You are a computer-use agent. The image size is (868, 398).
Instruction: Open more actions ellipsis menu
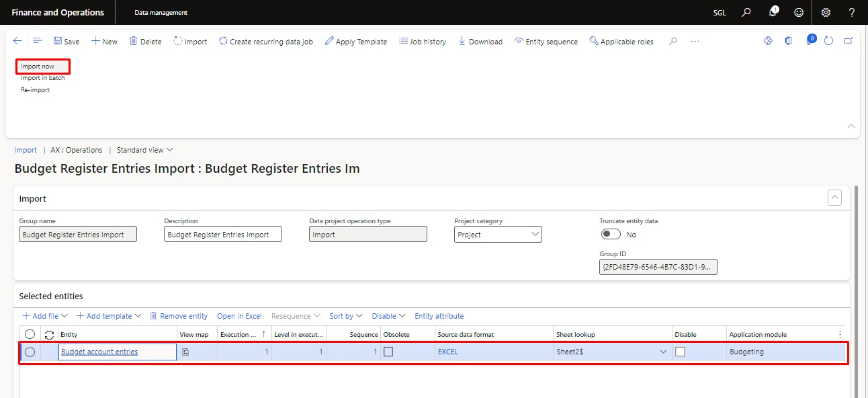coord(695,41)
